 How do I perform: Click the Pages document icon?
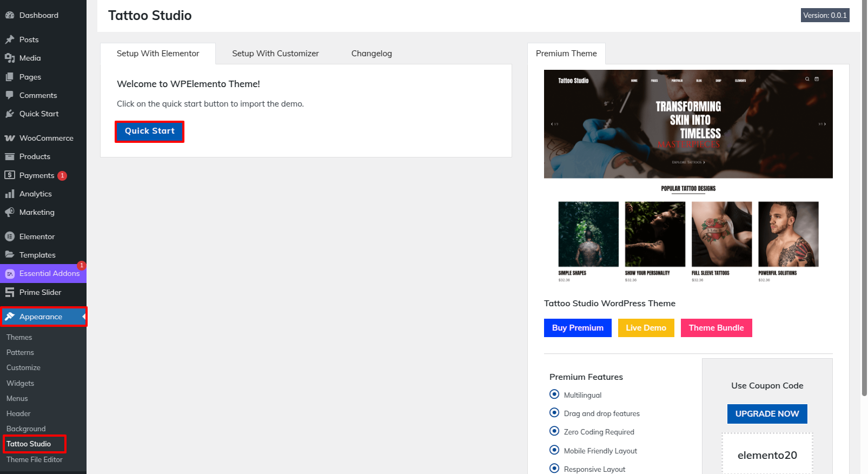coord(10,77)
